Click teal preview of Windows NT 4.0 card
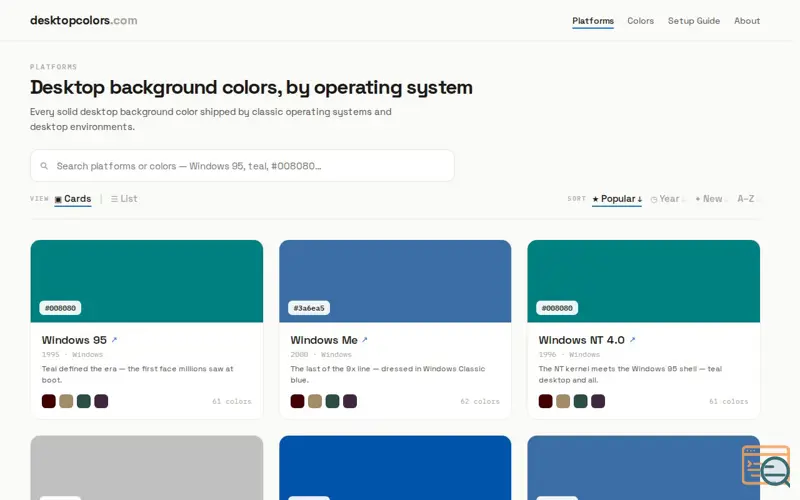Screen dimensions: 800x500 click(644, 281)
